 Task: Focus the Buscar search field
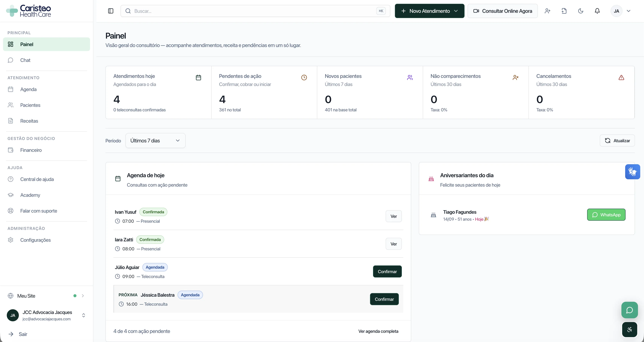255,11
